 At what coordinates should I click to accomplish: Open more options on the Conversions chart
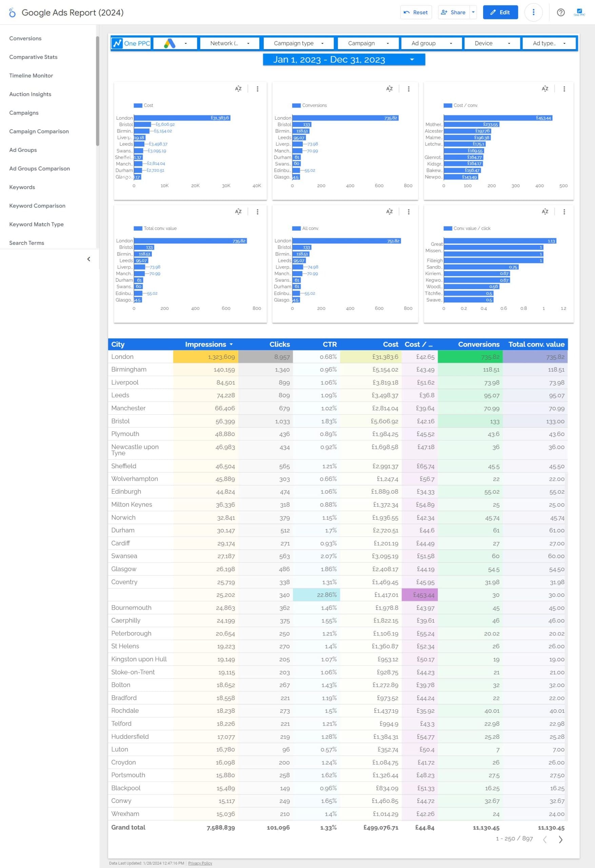point(408,89)
